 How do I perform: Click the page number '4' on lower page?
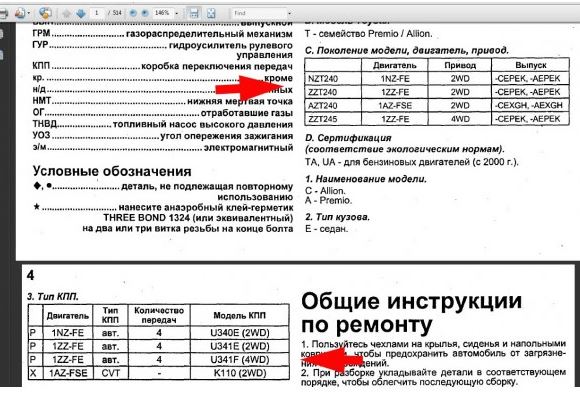pyautogui.click(x=31, y=276)
